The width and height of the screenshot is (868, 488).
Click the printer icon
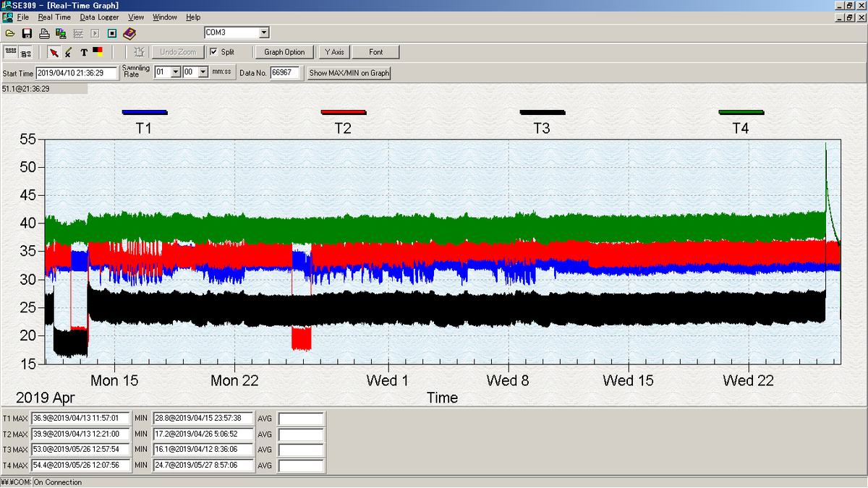(44, 33)
